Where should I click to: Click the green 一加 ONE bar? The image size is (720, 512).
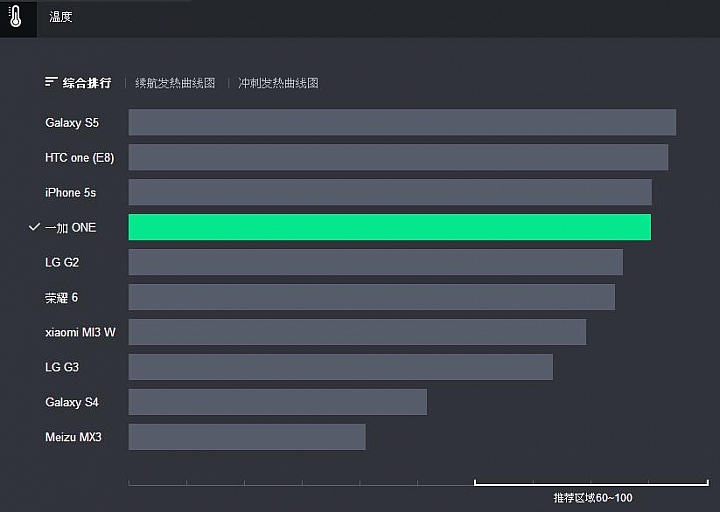[390, 227]
